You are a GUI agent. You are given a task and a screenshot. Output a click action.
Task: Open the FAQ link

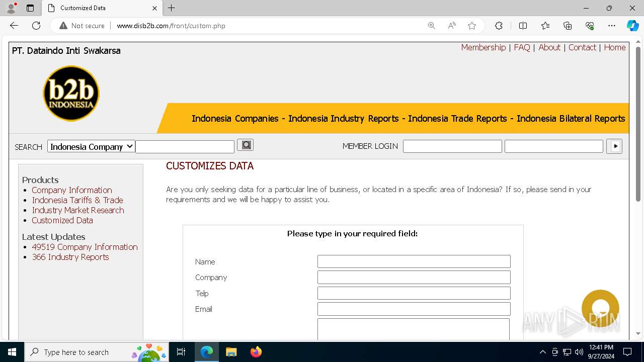coord(522,47)
